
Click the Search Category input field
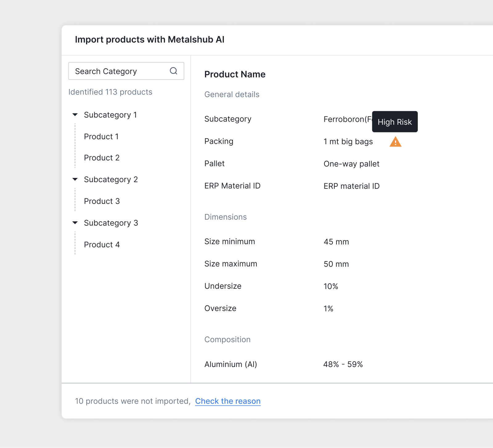117,71
